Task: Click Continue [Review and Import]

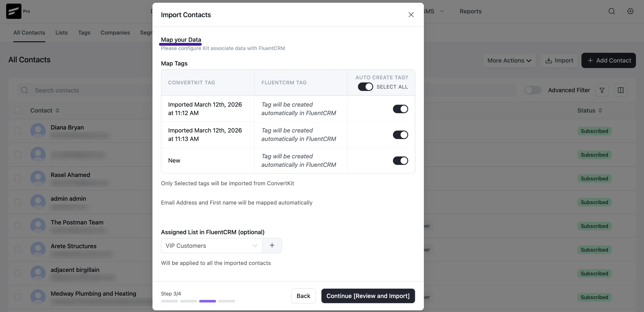Action: coord(368,296)
